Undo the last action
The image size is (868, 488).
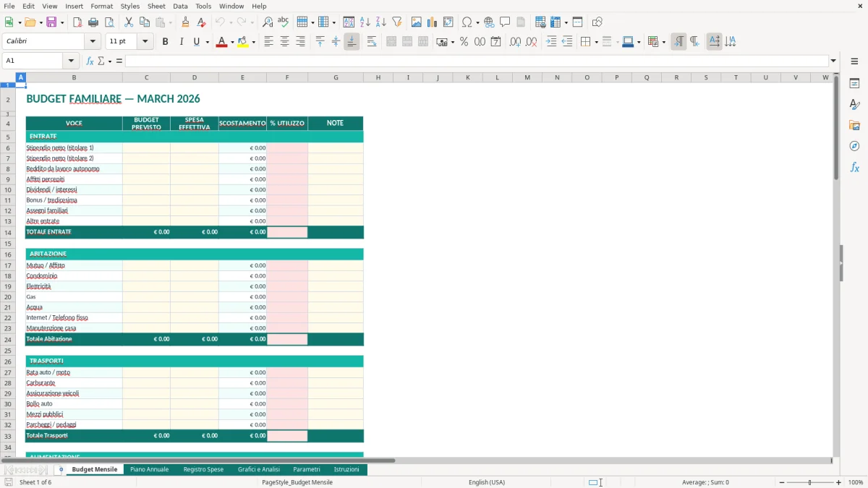coord(220,22)
